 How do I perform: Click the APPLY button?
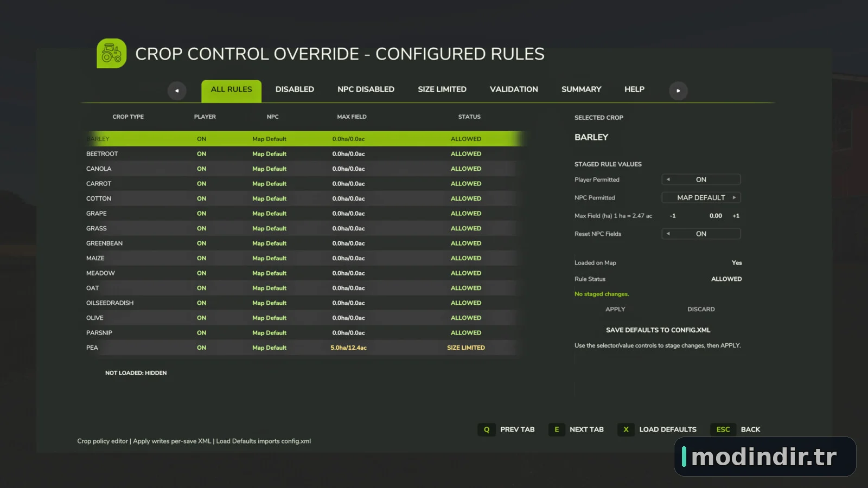tap(615, 309)
